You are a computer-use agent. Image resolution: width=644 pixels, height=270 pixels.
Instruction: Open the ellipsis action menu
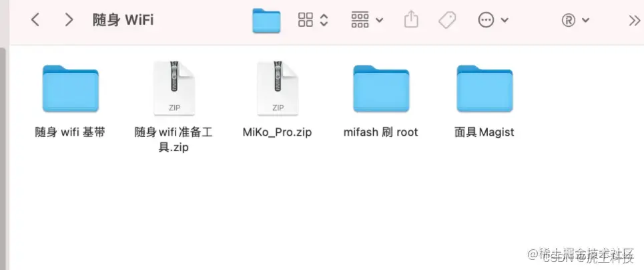coord(493,20)
